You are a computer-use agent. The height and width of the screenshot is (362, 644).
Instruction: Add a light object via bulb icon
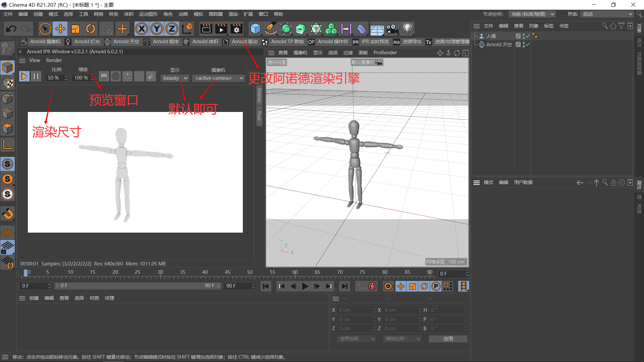(407, 29)
